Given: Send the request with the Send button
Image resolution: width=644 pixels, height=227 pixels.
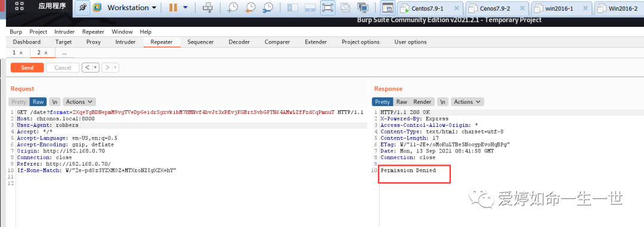Looking at the screenshot, I should click(27, 68).
